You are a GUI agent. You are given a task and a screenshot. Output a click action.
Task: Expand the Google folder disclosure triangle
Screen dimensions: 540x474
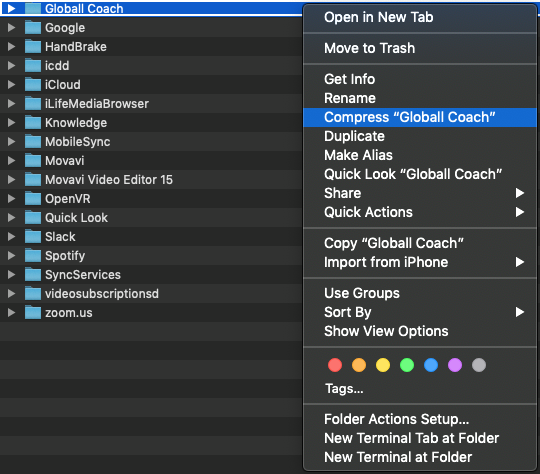11,28
